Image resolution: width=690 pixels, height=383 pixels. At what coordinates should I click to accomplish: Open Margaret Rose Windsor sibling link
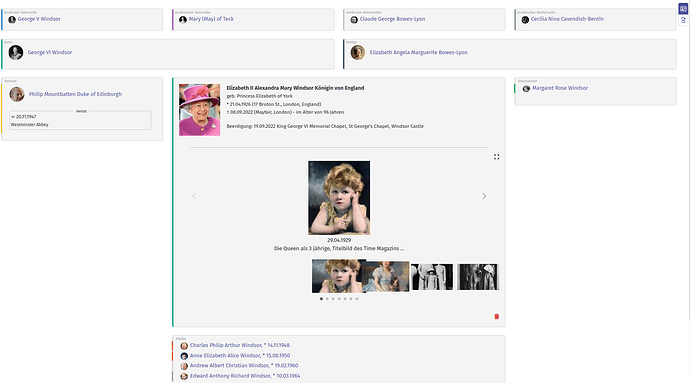pos(560,88)
